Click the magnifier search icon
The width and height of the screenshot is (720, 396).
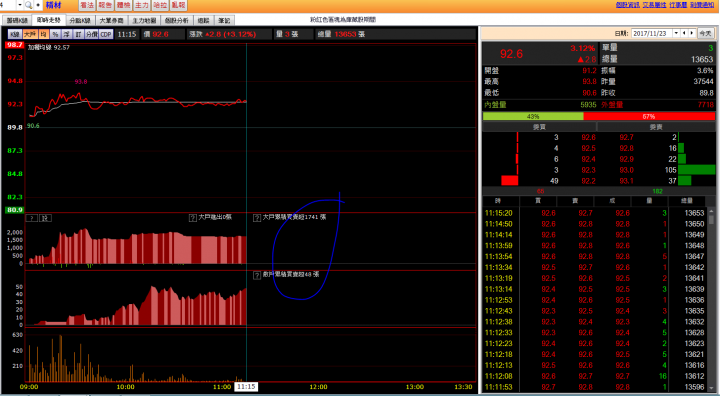pyautogui.click(x=28, y=5)
